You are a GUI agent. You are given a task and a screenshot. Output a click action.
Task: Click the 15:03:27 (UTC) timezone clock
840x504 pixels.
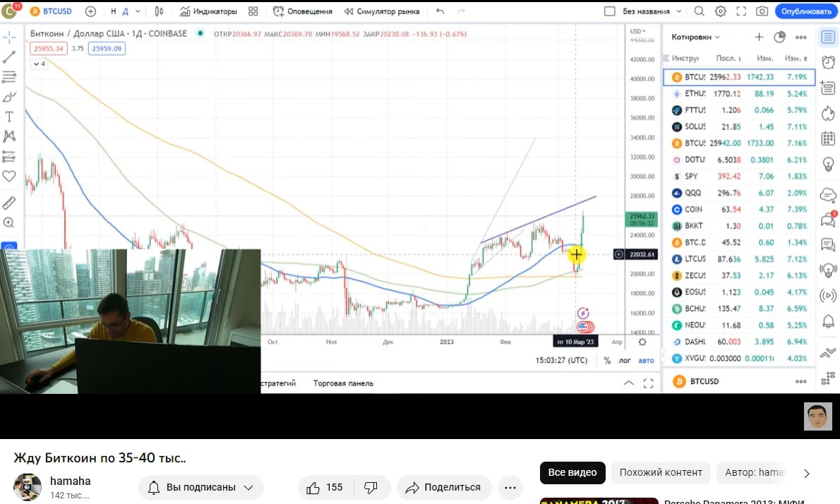click(x=561, y=361)
